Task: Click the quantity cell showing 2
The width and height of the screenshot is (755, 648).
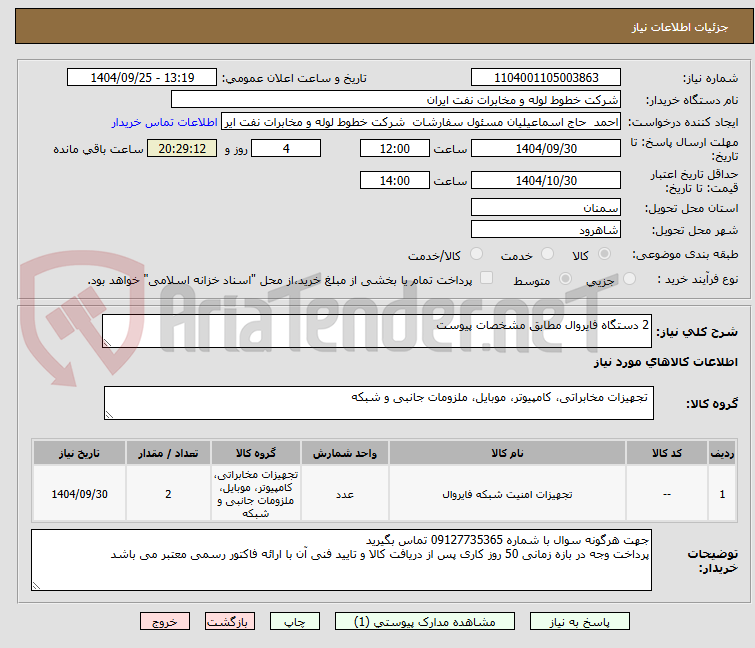Action: (168, 494)
